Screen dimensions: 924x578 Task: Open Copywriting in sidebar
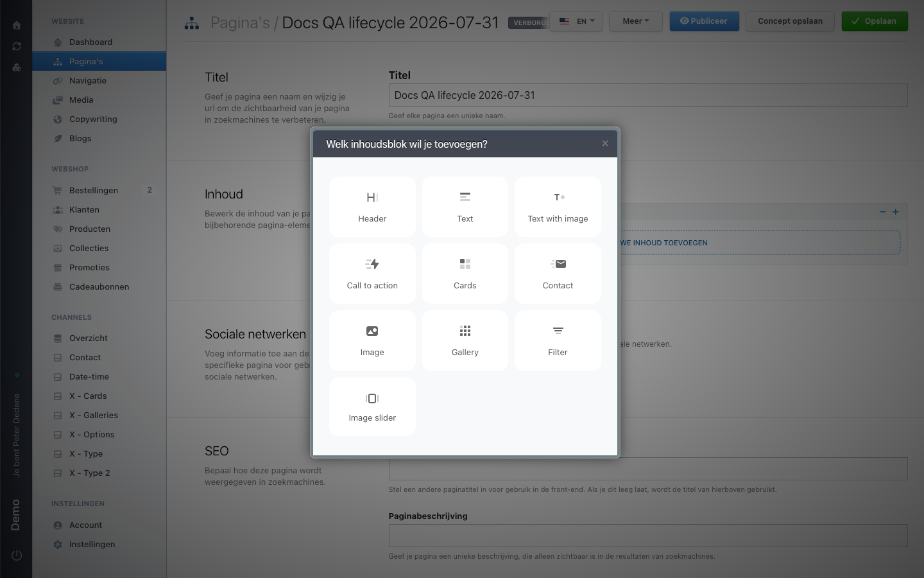pyautogui.click(x=99, y=119)
